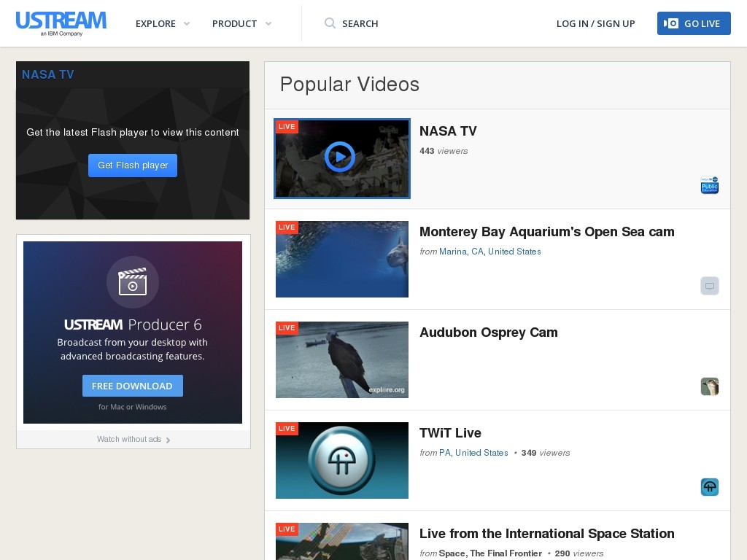
Task: Click the 'for Mac or Windows' text
Action: point(133,407)
